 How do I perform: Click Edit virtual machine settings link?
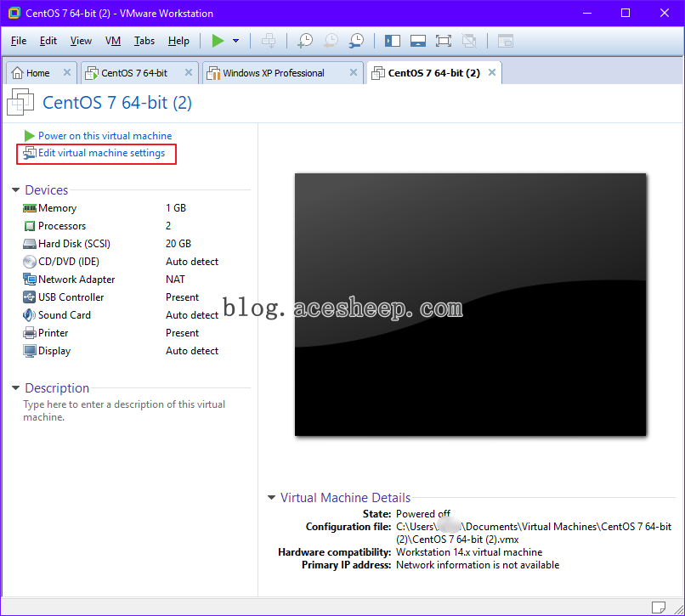tap(101, 153)
